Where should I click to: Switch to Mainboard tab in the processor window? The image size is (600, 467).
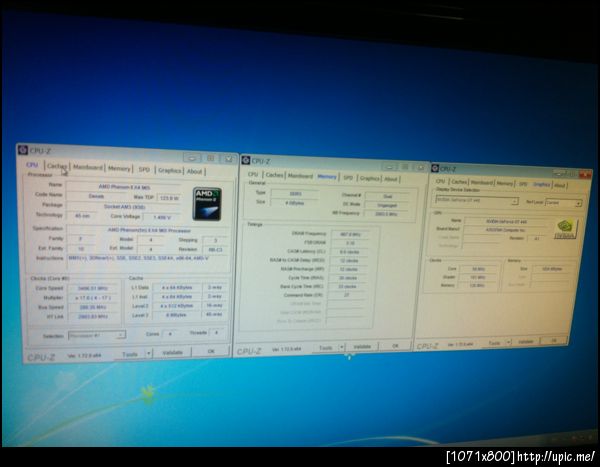coord(88,167)
